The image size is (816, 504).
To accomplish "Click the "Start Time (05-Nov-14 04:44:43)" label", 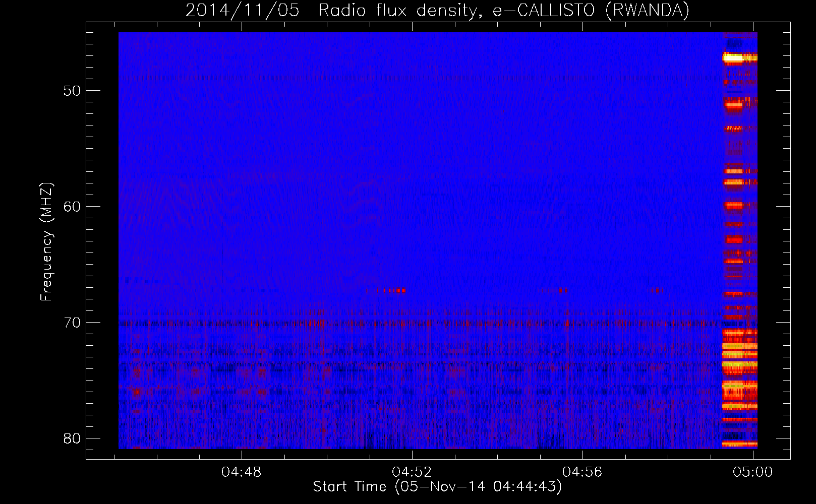I will 437,487.
